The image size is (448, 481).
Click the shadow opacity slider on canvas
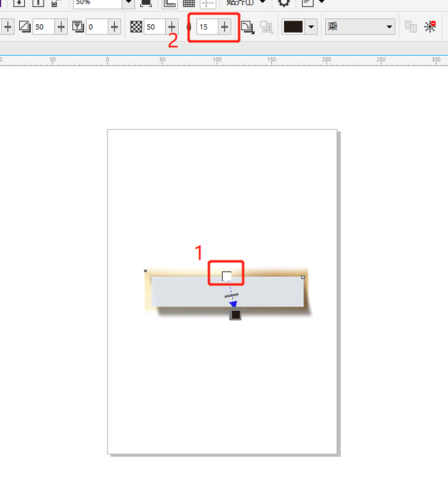(232, 296)
